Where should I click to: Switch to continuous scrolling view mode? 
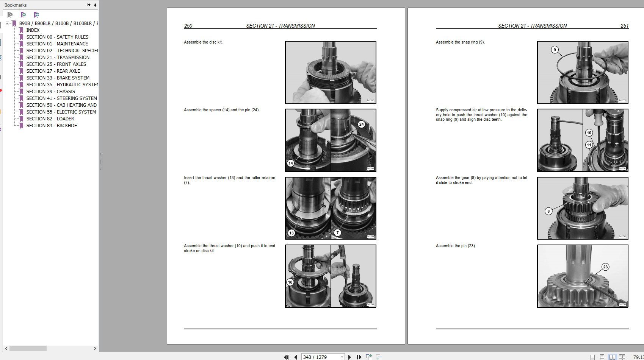click(x=602, y=356)
